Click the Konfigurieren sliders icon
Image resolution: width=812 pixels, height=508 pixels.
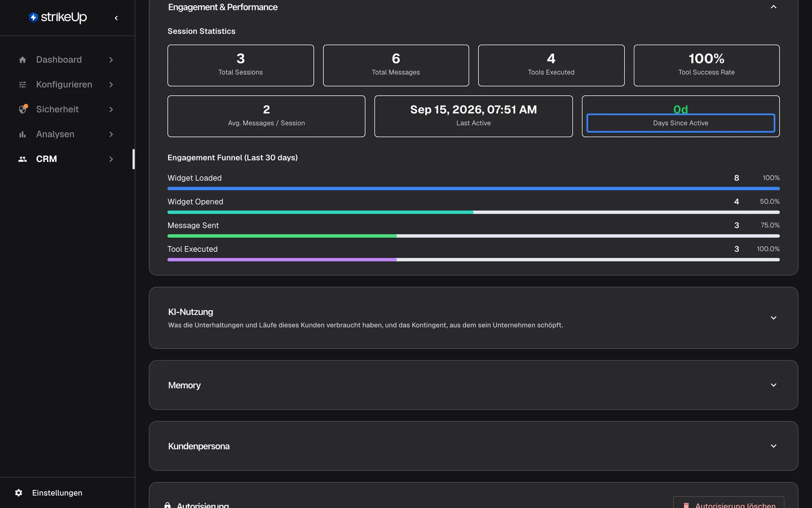23,84
